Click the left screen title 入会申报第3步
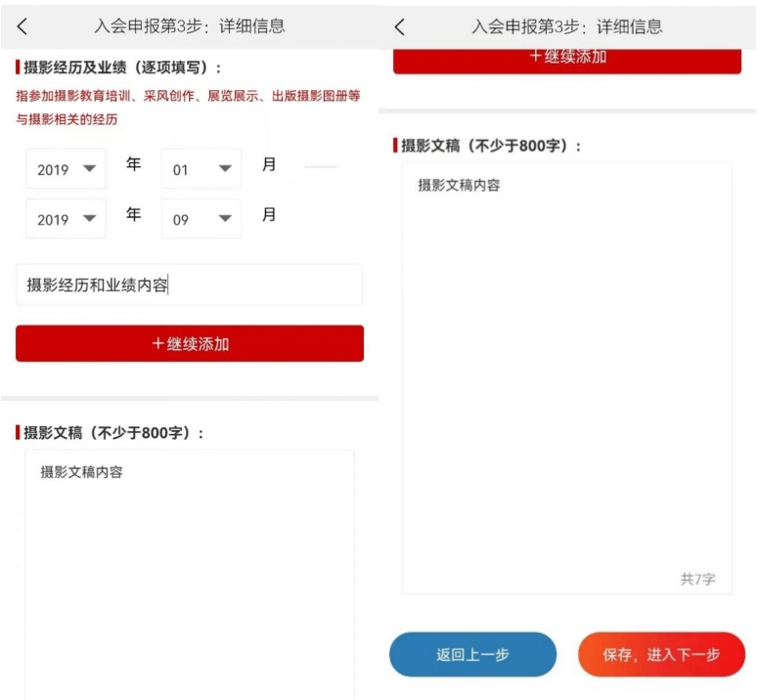The image size is (760, 700). (x=189, y=26)
